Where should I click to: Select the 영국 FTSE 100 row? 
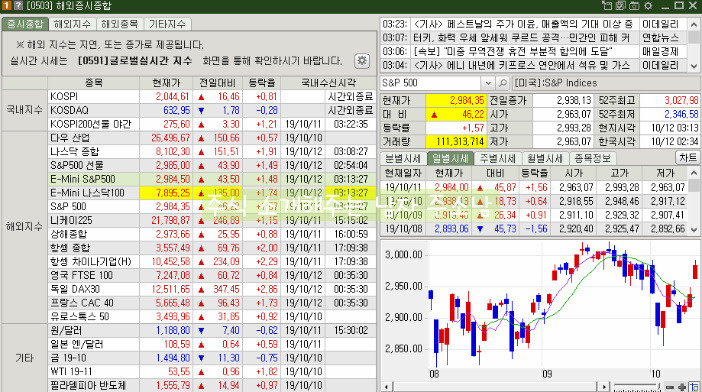point(212,276)
